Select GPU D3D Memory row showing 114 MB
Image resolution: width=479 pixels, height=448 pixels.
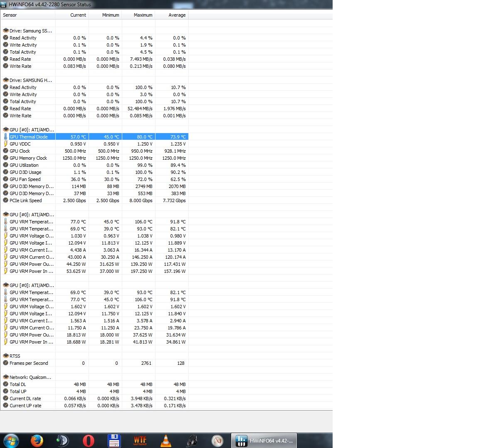pos(94,186)
